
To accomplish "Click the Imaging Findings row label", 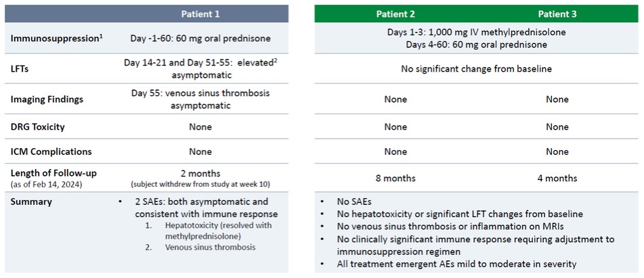I will [47, 99].
